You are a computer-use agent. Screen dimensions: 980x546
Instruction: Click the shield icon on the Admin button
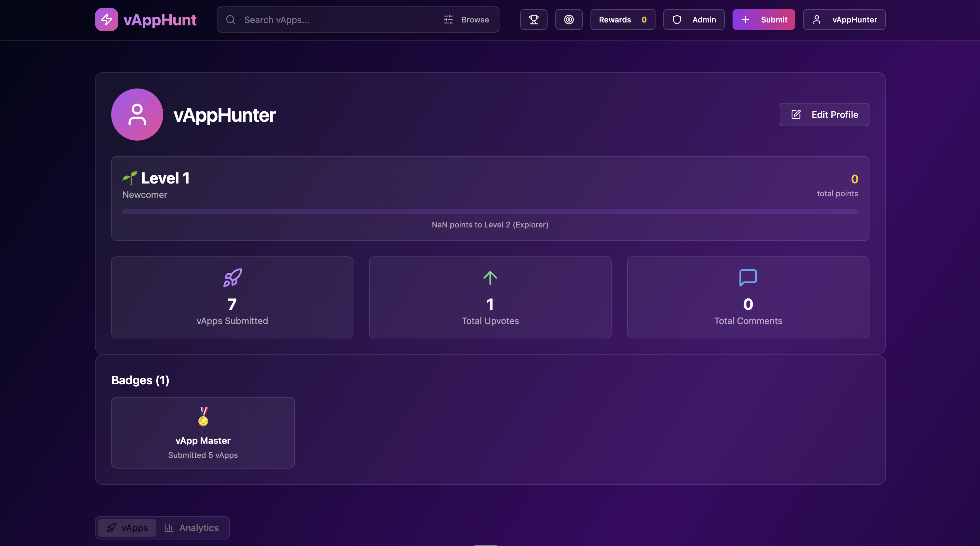[677, 20]
